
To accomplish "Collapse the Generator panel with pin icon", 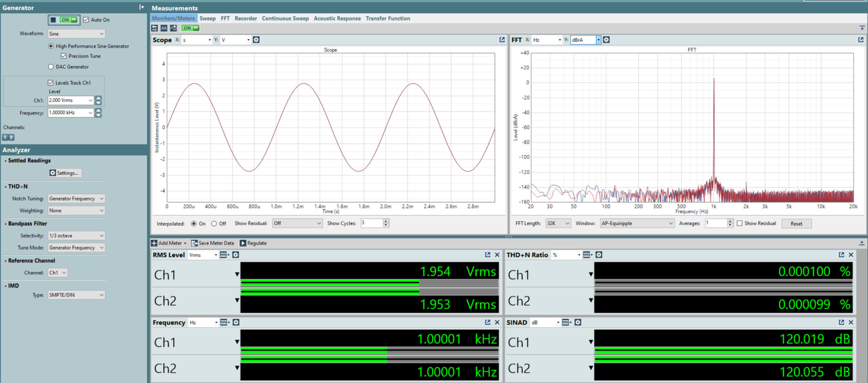I will 142,7.
